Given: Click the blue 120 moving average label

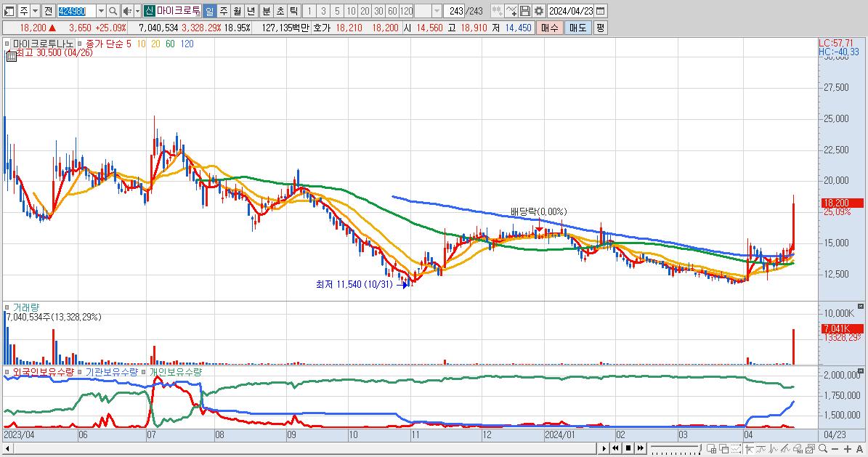Looking at the screenshot, I should point(187,44).
